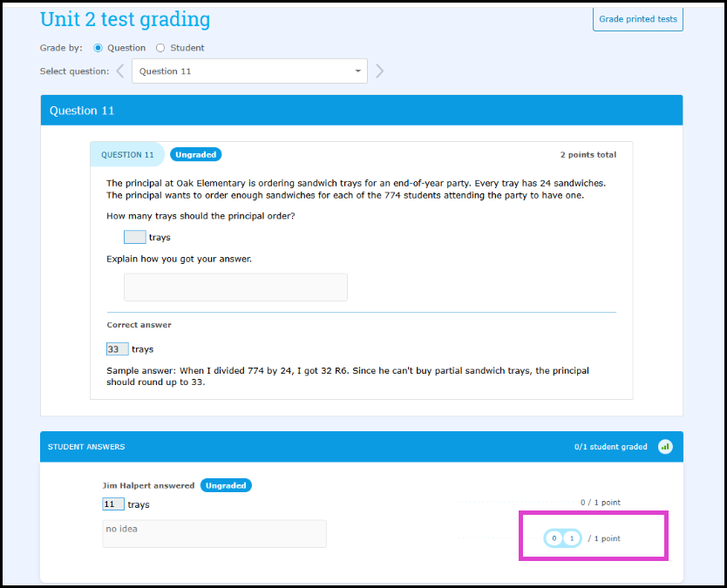This screenshot has width=727, height=588.
Task: Go to previous question with left chevron
Action: click(x=120, y=71)
